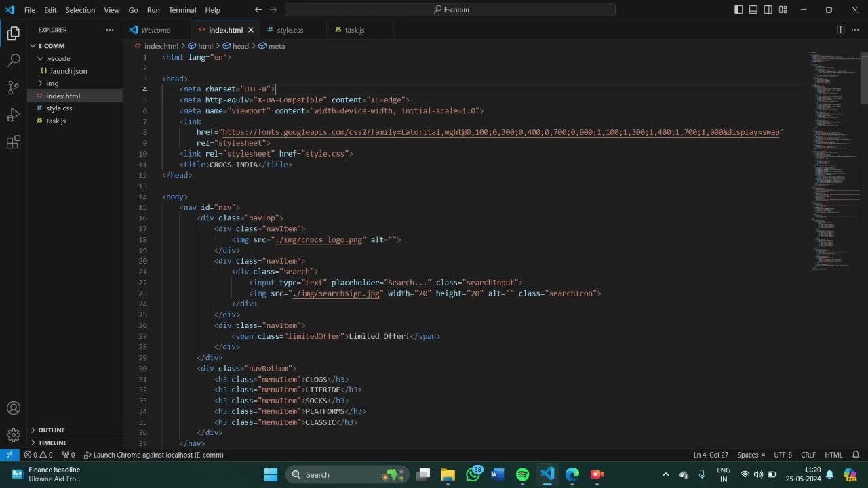Toggle the Secondary Side Bar layout button
Image resolution: width=868 pixels, height=488 pixels.
coord(768,10)
